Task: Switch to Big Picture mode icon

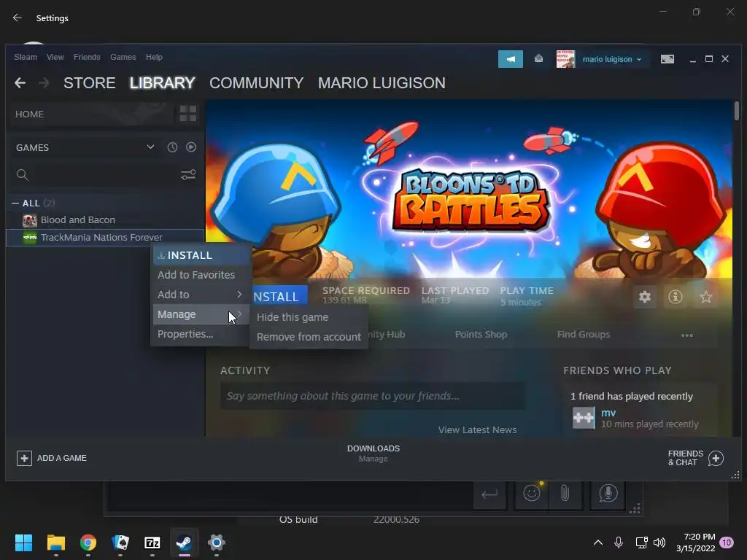Action: 667,59
